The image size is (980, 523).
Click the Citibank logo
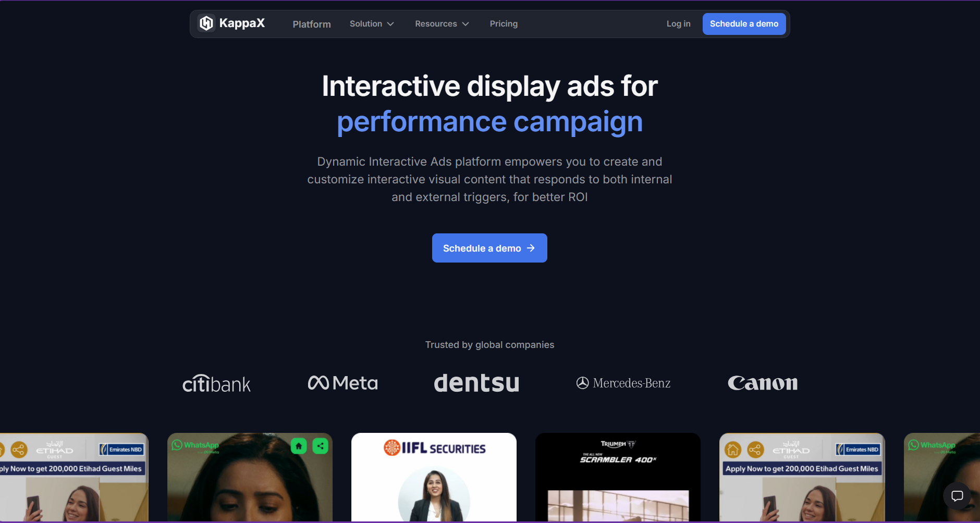(216, 383)
